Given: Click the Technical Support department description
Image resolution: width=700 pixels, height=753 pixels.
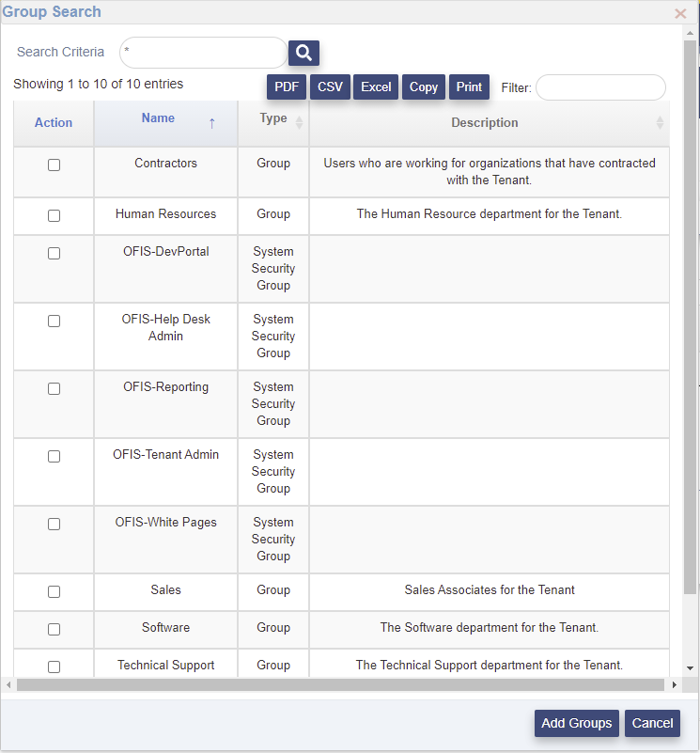Looking at the screenshot, I should tap(490, 666).
